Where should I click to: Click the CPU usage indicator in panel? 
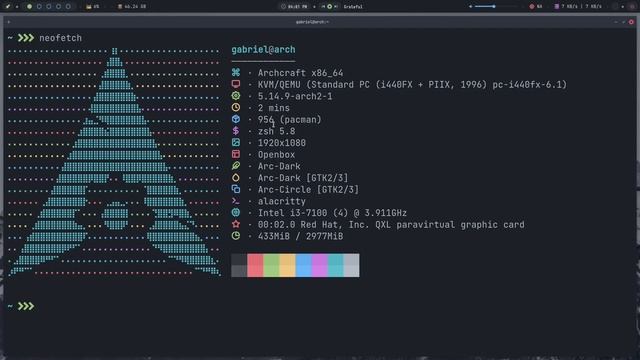point(93,7)
